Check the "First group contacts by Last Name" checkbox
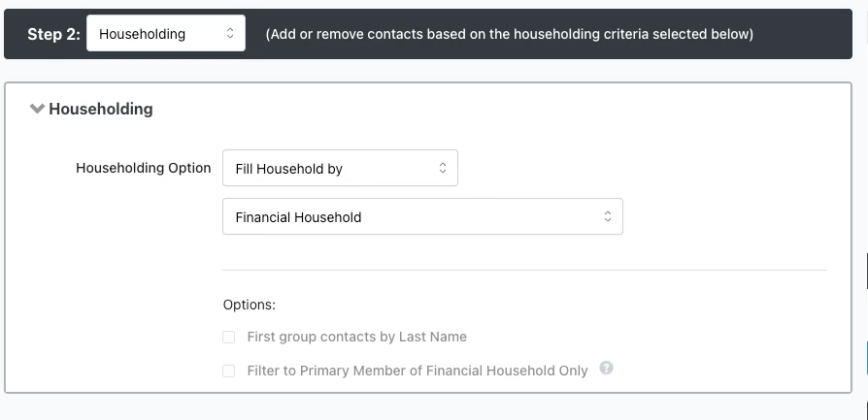 coord(229,338)
